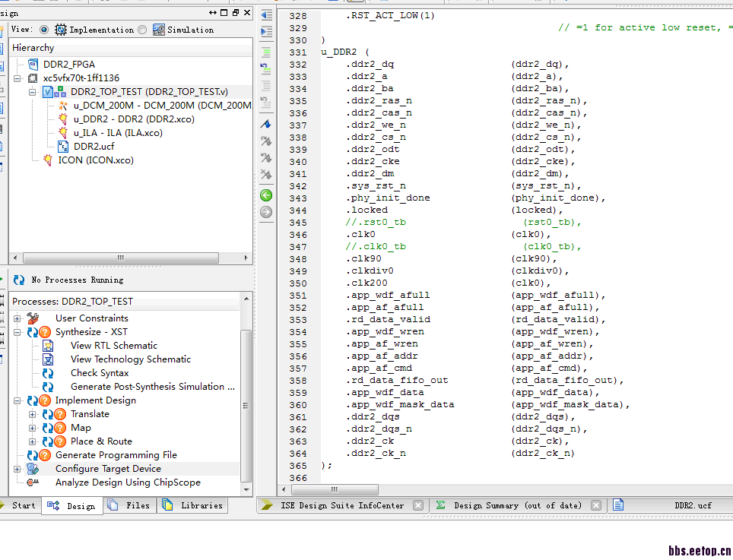Expand the Place & Route process node
Screen dimensions: 733x560
click(x=32, y=441)
